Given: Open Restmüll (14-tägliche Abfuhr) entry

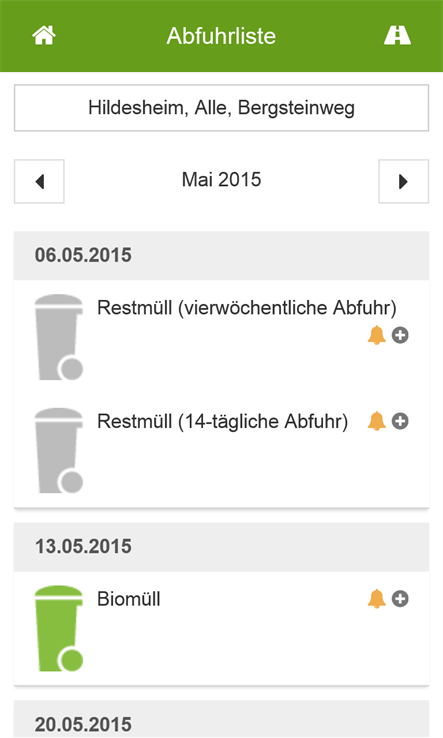Looking at the screenshot, I should (222, 421).
